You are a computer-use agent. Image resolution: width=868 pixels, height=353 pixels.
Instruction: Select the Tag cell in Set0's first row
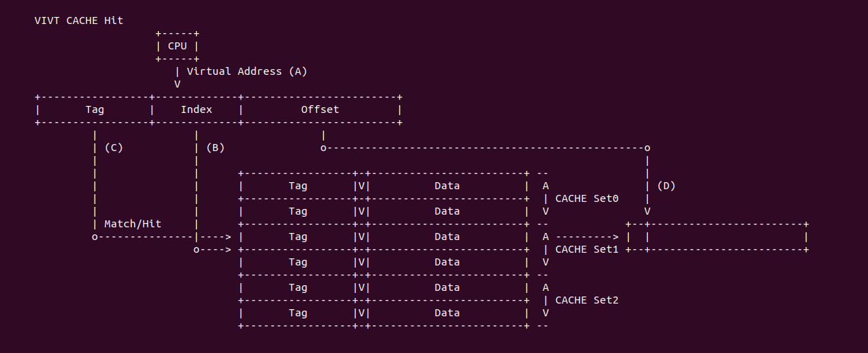(x=298, y=186)
